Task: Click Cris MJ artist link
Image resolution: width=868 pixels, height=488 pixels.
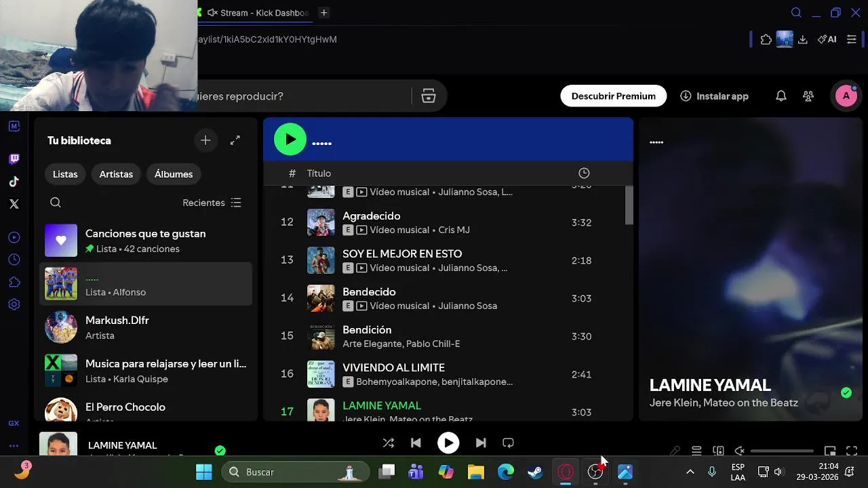Action: pos(454,230)
